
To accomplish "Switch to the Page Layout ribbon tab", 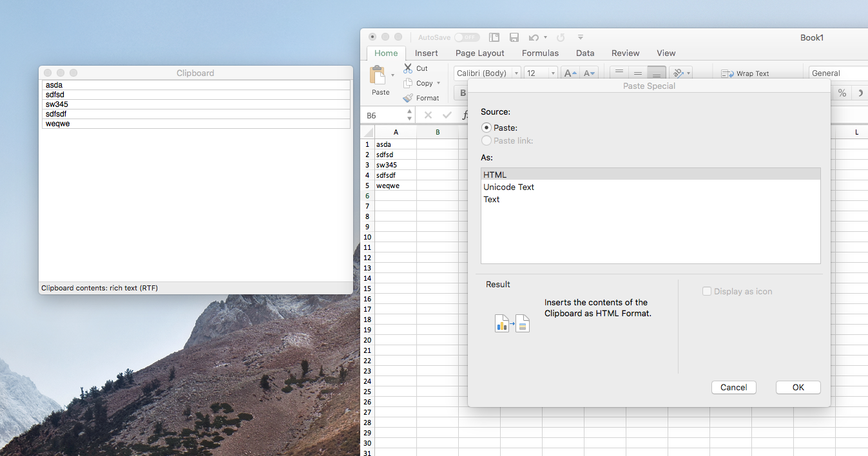I will point(480,53).
